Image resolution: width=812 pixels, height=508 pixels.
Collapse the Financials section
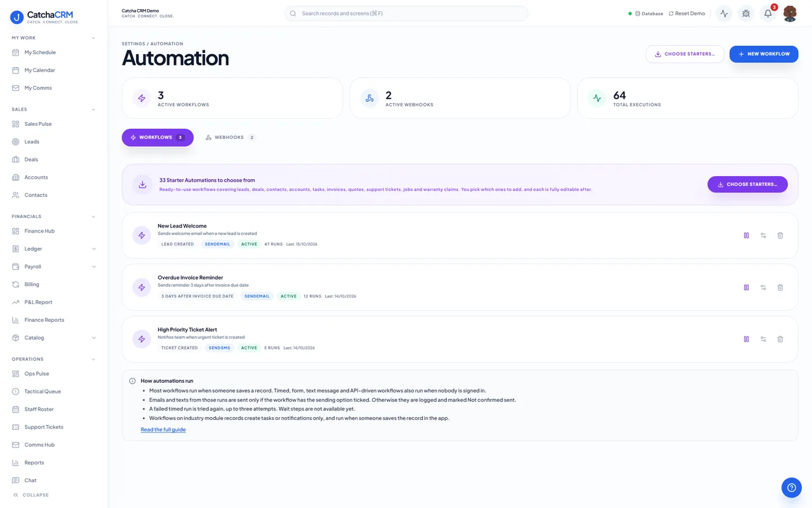(x=94, y=217)
